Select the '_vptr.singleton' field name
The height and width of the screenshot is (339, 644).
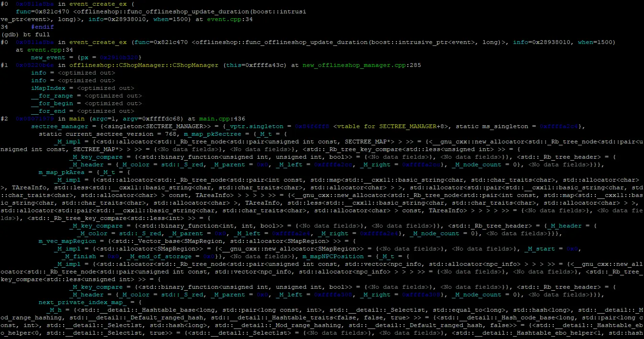254,126
